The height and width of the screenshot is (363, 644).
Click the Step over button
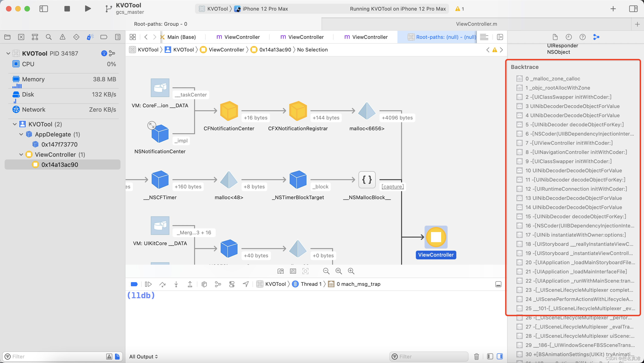coord(163,284)
